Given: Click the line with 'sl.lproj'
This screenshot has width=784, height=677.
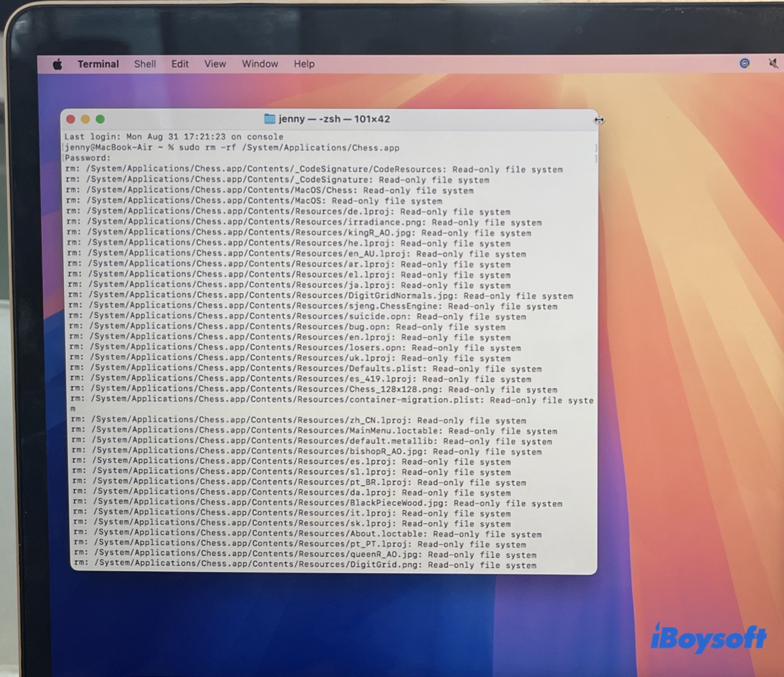Looking at the screenshot, I should coord(290,472).
